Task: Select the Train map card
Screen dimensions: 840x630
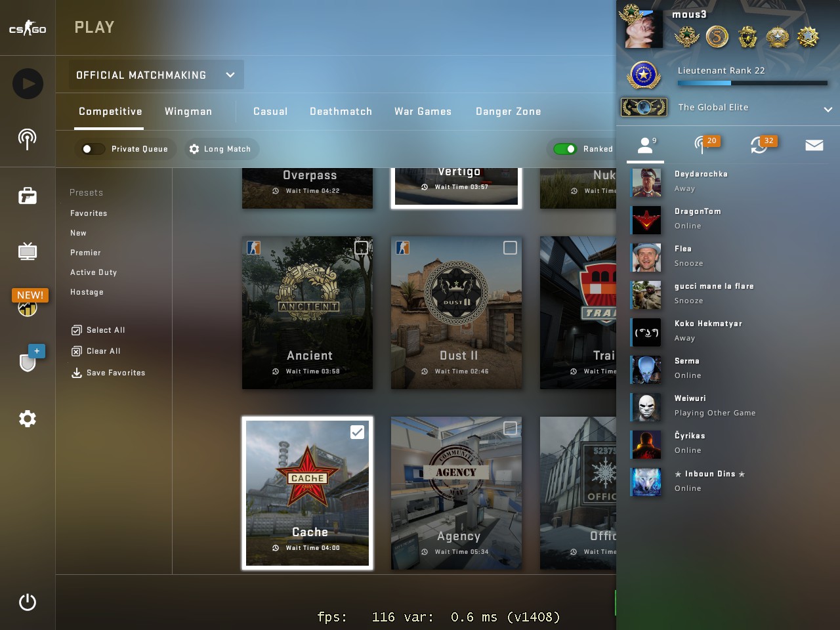Action: [x=578, y=312]
